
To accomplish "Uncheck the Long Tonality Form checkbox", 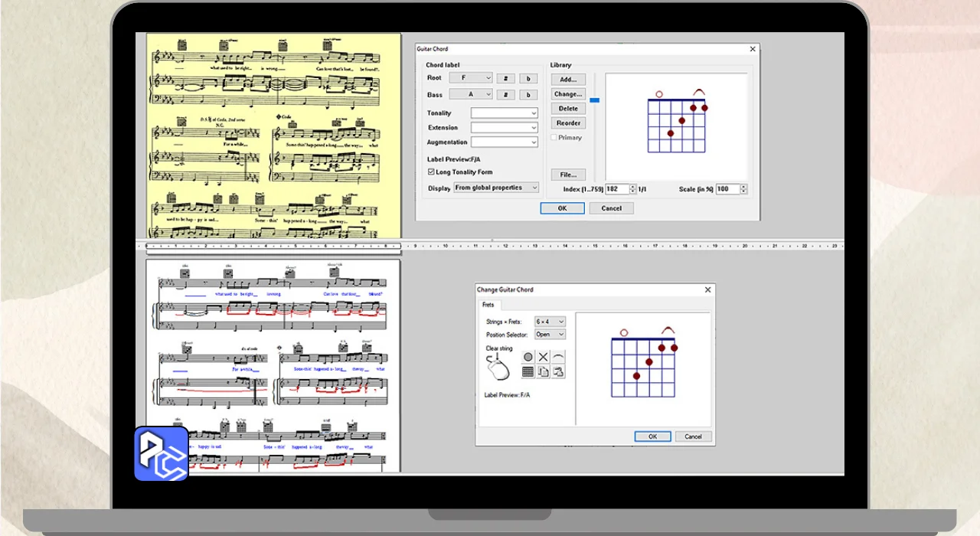I will pyautogui.click(x=431, y=172).
